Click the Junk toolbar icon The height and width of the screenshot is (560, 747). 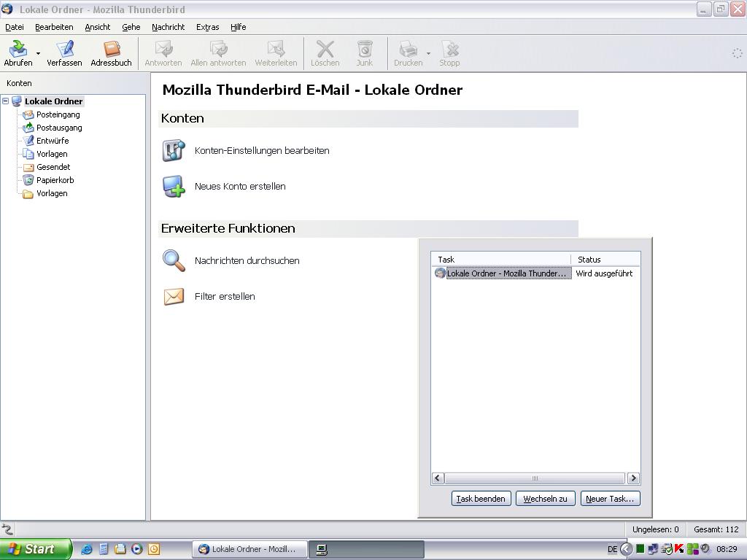pyautogui.click(x=365, y=49)
